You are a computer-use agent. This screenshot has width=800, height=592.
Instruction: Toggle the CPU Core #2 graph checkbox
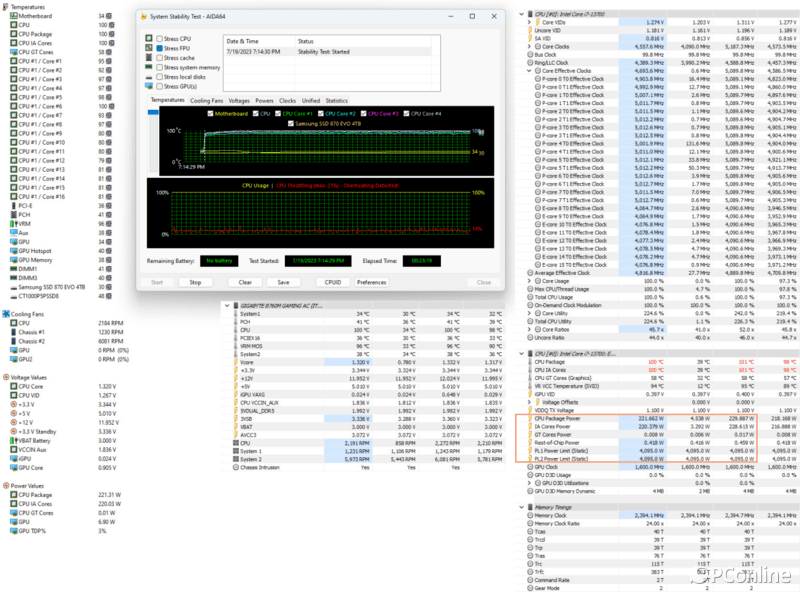tap(321, 114)
